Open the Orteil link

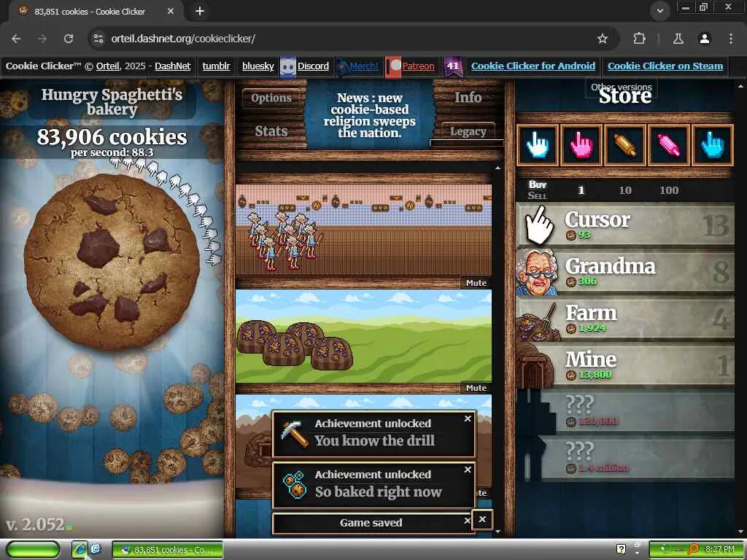click(x=108, y=66)
